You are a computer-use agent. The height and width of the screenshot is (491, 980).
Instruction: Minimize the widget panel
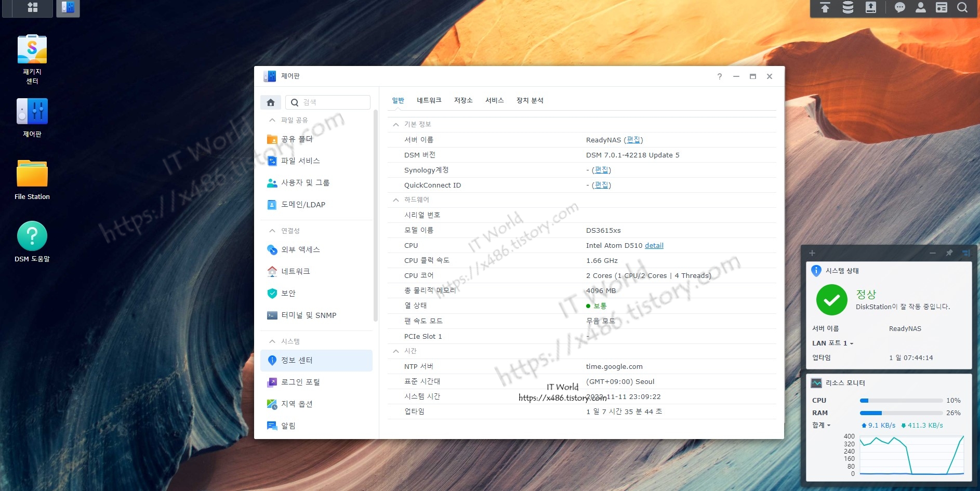933,253
